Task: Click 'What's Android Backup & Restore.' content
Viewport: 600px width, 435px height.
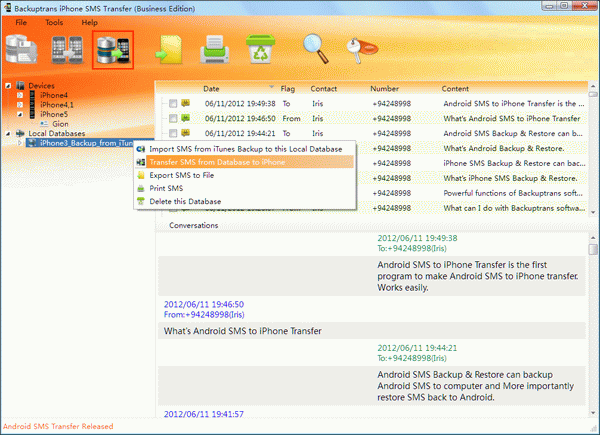Action: (504, 148)
